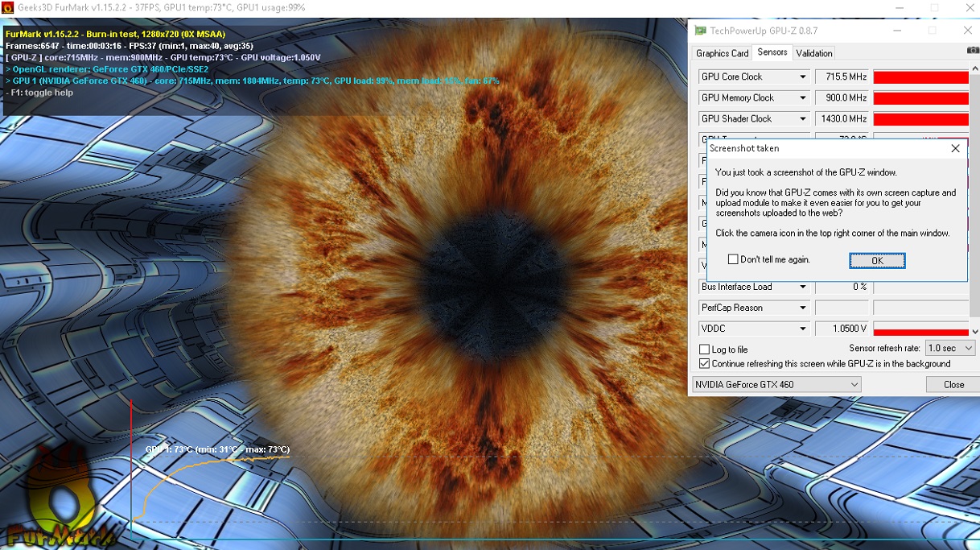Screen dimensions: 980x550
Task: Click the sensor list scroll-down arrow
Action: [975, 331]
